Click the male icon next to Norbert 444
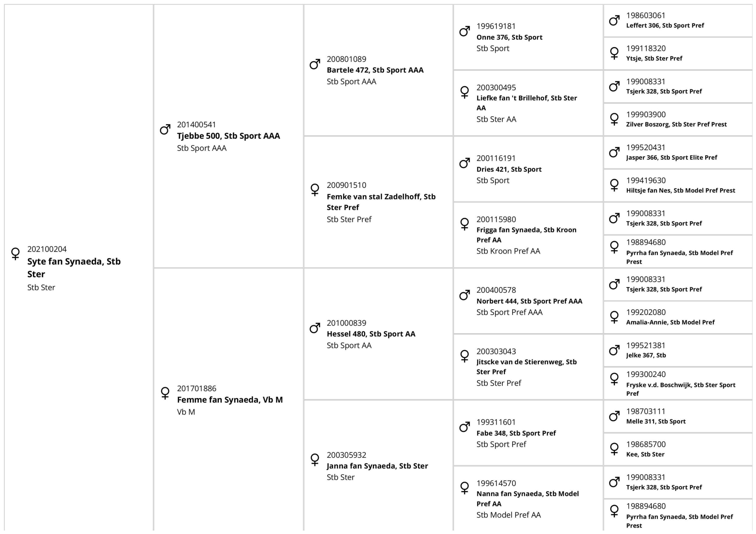This screenshot has width=756, height=534. click(465, 295)
